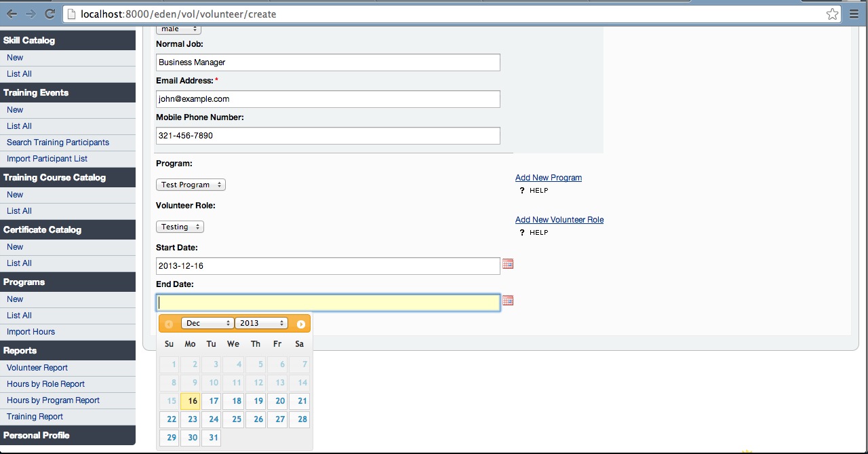Click the Add New Volunteer Role link
This screenshot has width=868, height=454.
559,220
